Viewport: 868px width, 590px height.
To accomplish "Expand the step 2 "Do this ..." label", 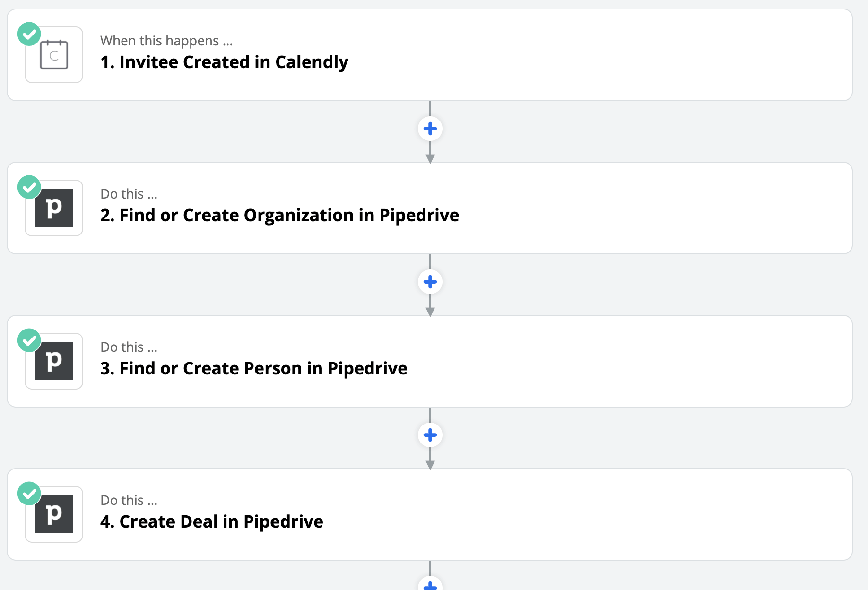I will click(129, 194).
